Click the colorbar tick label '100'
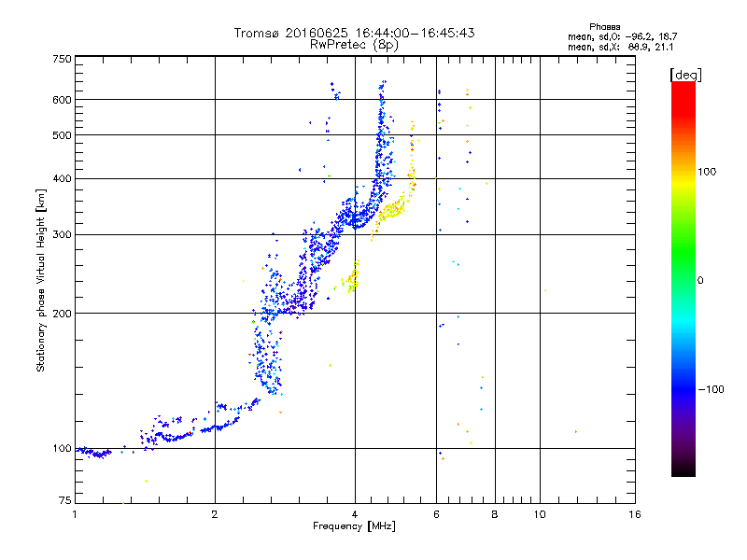This screenshot has height=560, width=747. [x=707, y=172]
